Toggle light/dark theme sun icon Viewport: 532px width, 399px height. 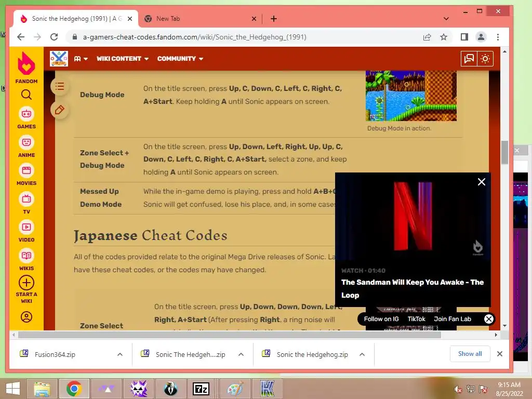tap(485, 59)
